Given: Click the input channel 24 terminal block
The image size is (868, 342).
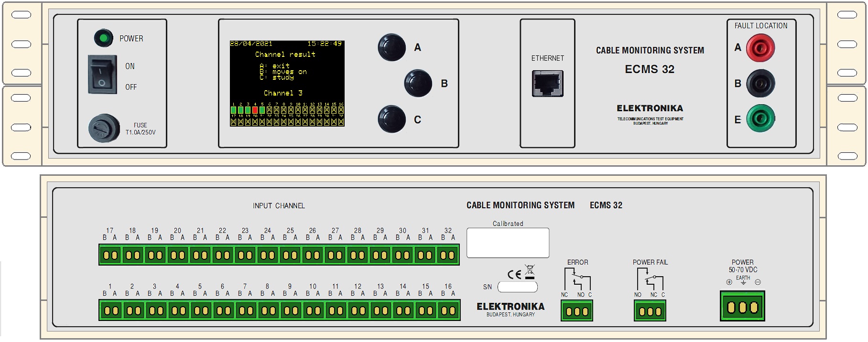Looking at the screenshot, I should tap(268, 255).
